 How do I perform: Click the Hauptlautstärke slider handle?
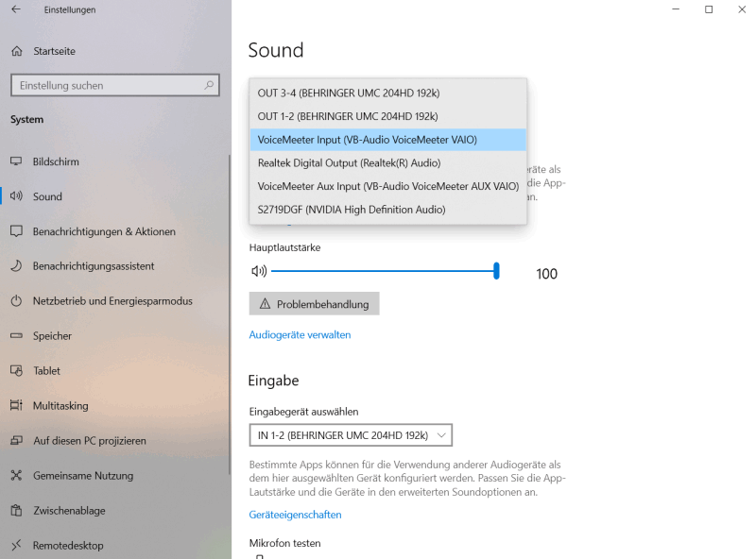pos(496,271)
